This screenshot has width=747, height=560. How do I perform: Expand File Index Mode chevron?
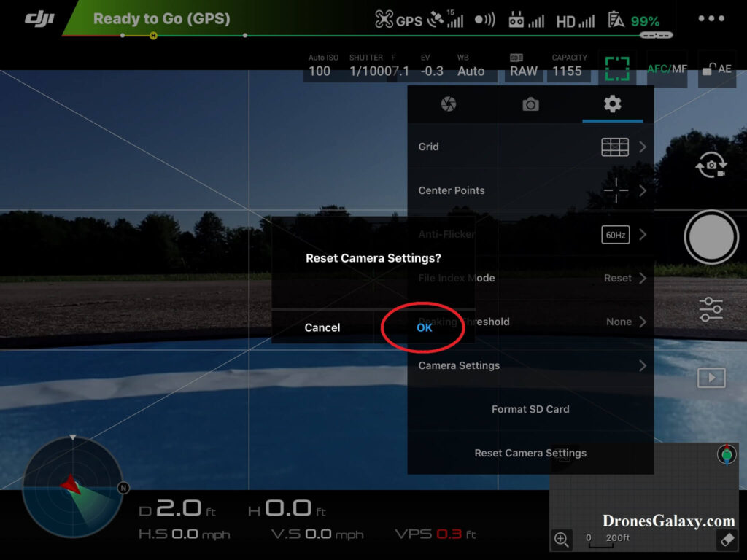(x=643, y=278)
